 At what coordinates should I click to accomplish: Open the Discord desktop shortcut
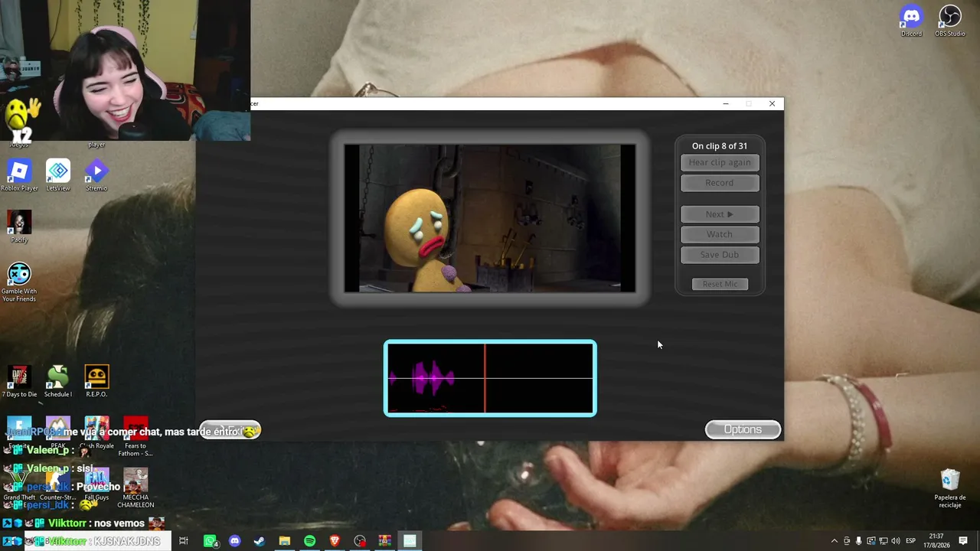pos(911,21)
